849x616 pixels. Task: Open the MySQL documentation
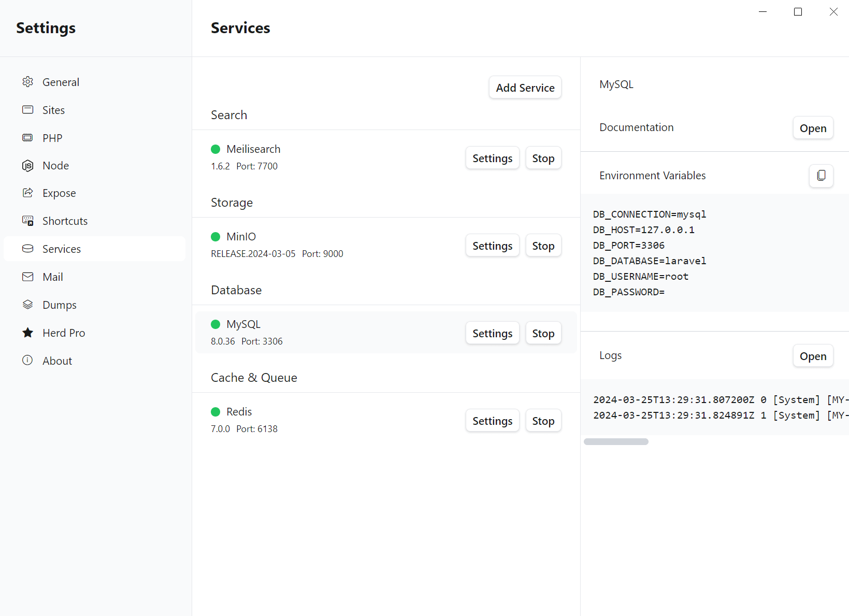[813, 128]
